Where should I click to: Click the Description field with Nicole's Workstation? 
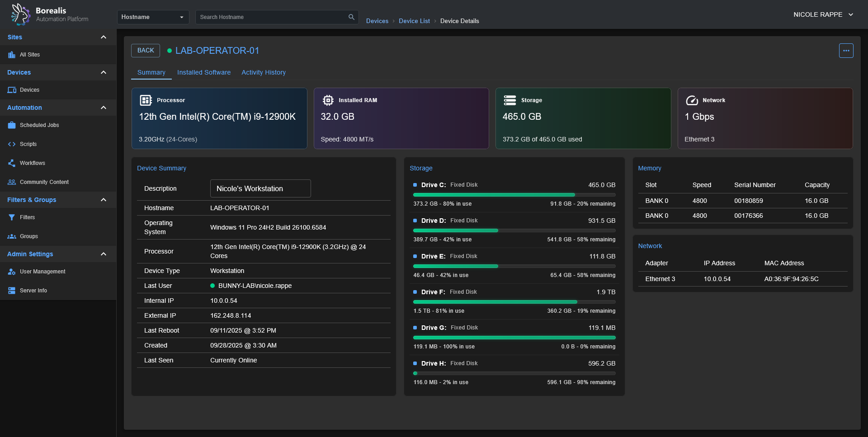click(x=260, y=188)
